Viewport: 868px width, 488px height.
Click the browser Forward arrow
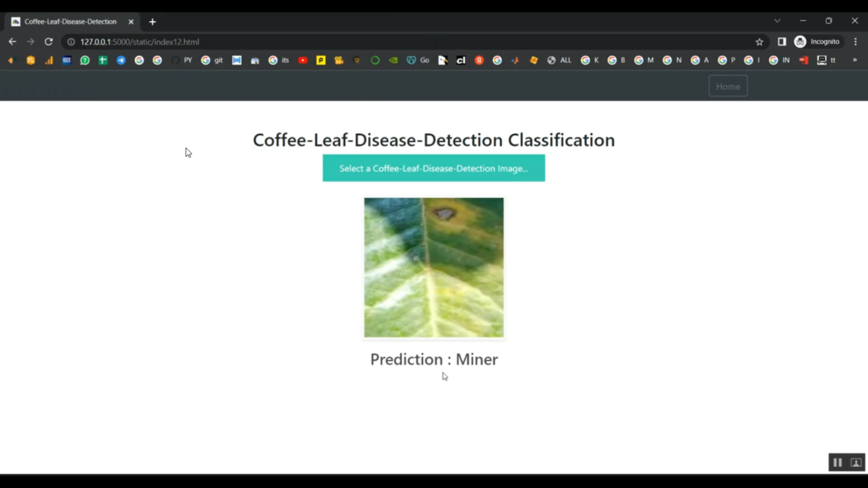(31, 42)
